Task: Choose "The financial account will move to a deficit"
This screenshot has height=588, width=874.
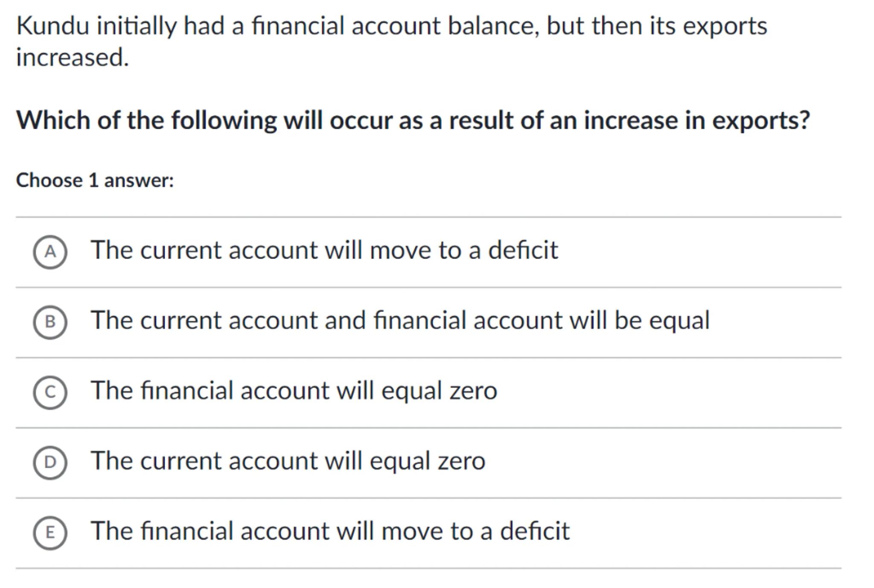Action: [x=330, y=531]
